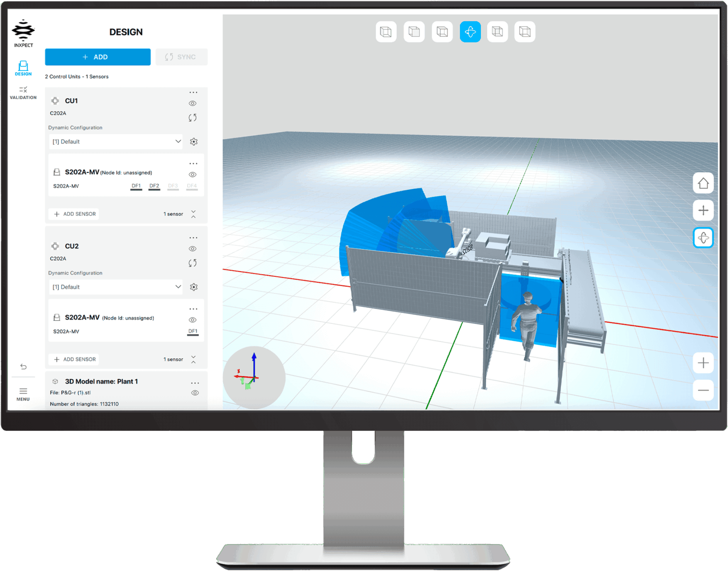
Task: Click the CU1 sync arrows icon
Action: pos(193,117)
